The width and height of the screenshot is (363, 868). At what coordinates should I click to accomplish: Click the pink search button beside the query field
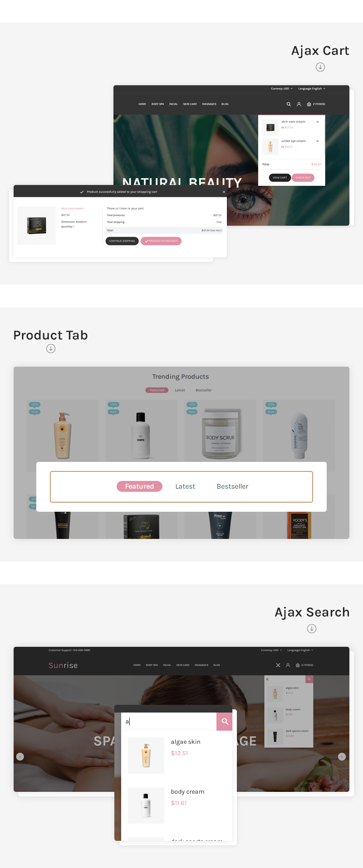tap(225, 721)
